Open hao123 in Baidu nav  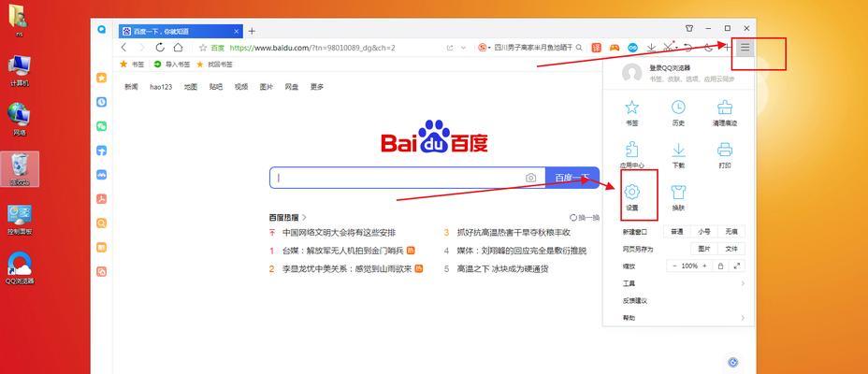(161, 87)
